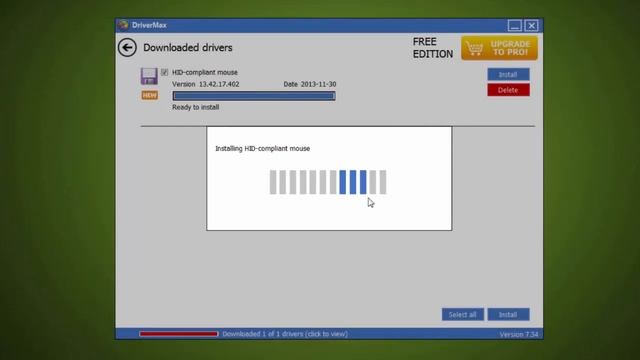This screenshot has height=360, width=640.
Task: Click Downloaded 1 of 1 drivers link
Action: pyautogui.click(x=285, y=334)
